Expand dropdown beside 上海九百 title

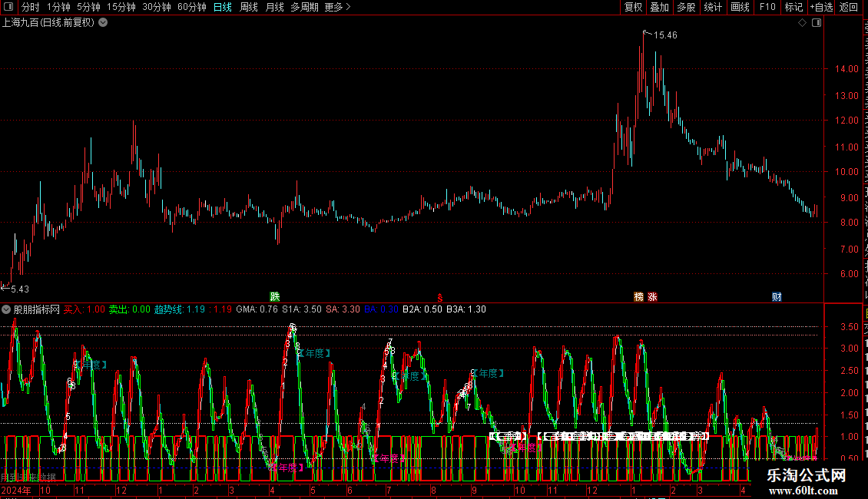(103, 23)
